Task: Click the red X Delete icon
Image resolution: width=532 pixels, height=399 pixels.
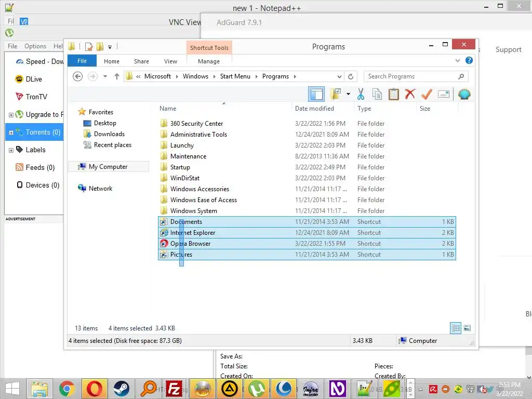Action: 410,94
